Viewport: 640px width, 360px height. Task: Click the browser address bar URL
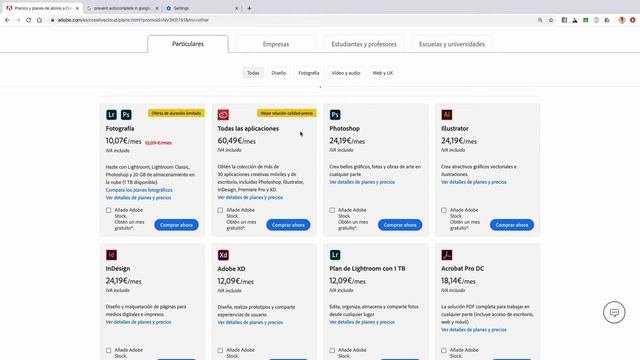coord(133,20)
